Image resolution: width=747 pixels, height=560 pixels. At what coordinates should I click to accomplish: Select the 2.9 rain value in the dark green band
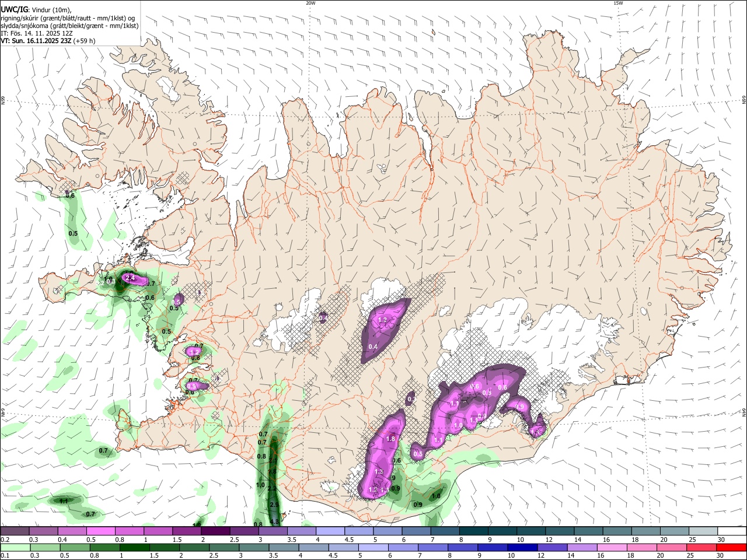pos(274,505)
